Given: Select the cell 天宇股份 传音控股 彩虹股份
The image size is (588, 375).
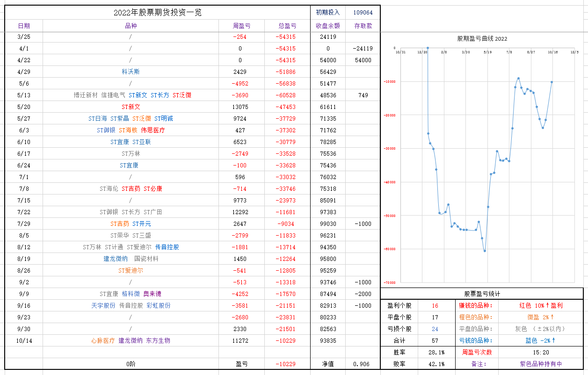Looking at the screenshot, I should coord(131,305).
